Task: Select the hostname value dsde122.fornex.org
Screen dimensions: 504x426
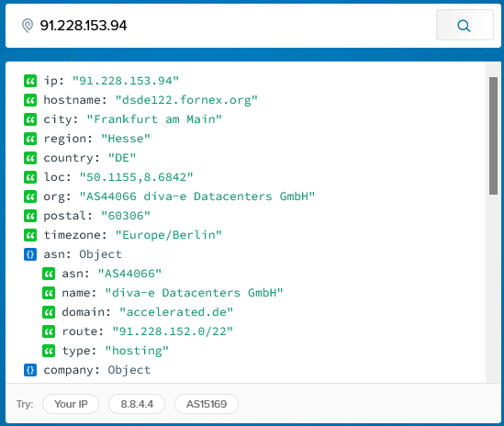Action: (186, 100)
